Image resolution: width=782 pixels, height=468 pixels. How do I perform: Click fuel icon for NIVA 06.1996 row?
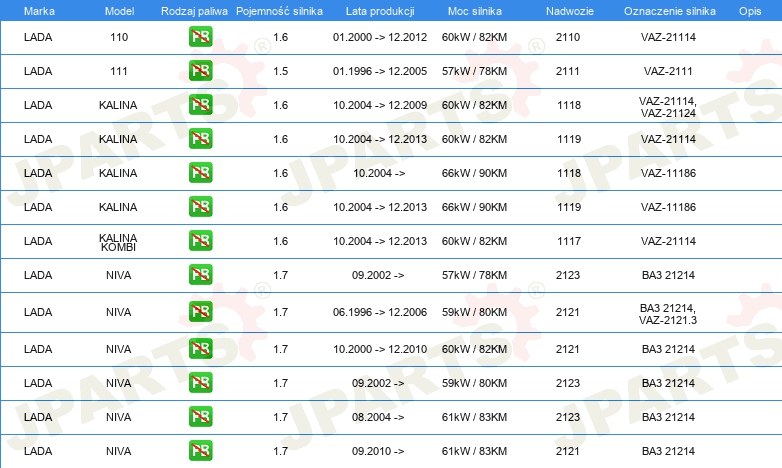point(200,312)
